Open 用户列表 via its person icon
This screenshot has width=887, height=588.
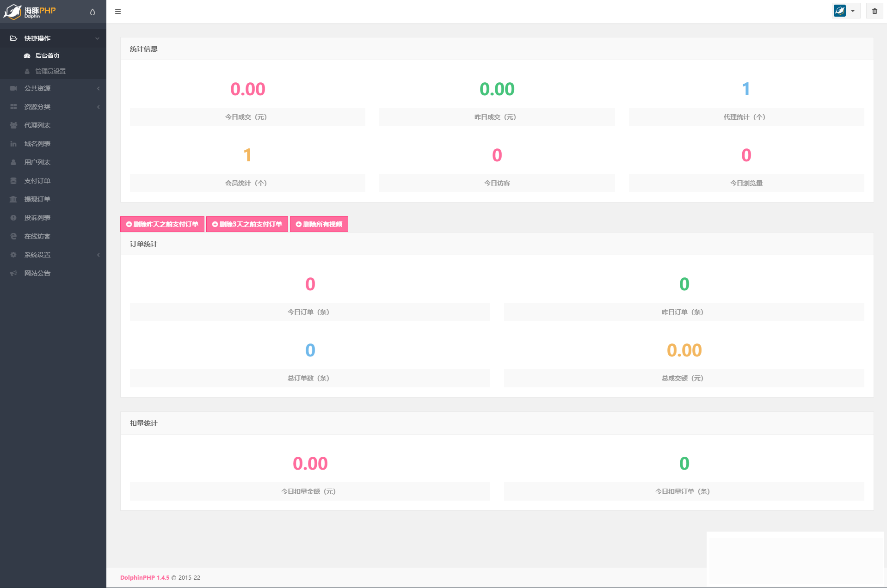(x=13, y=162)
